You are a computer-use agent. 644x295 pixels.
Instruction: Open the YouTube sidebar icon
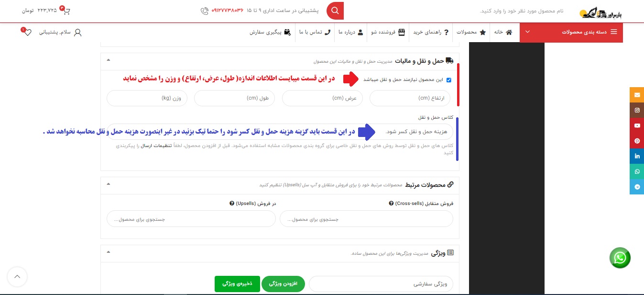(637, 125)
